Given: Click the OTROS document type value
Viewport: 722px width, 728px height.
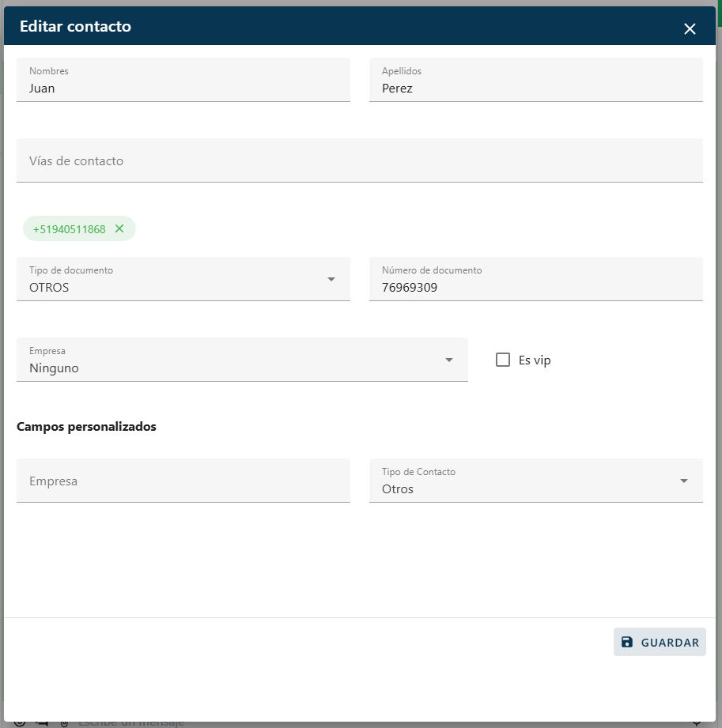Looking at the screenshot, I should [x=49, y=288].
